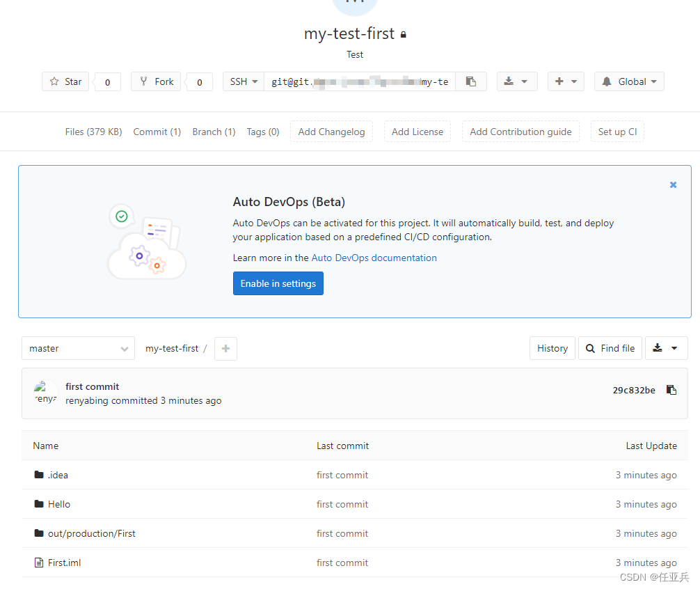Click the "Auto DevOps (Beta)" heading

coord(289,202)
